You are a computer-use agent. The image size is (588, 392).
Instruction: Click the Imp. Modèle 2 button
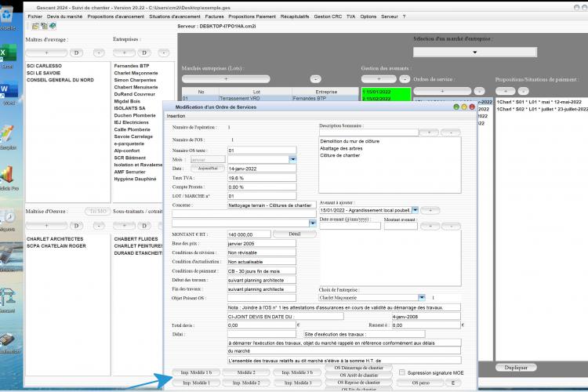click(x=246, y=383)
